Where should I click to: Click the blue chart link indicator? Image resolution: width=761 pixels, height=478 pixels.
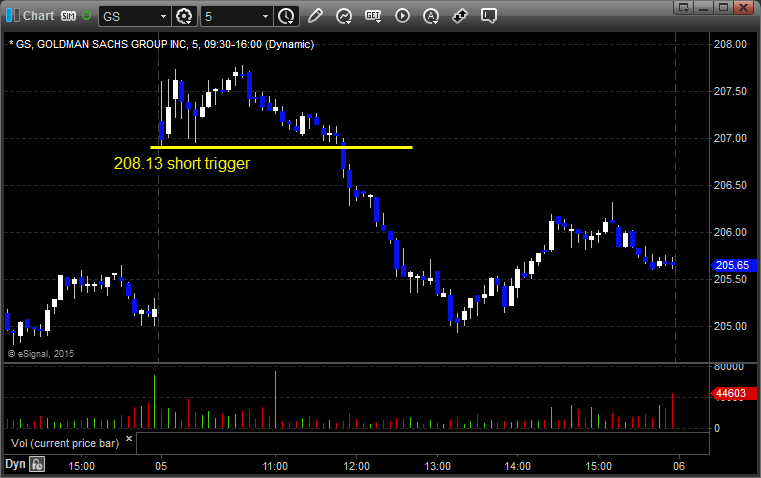click(13, 16)
